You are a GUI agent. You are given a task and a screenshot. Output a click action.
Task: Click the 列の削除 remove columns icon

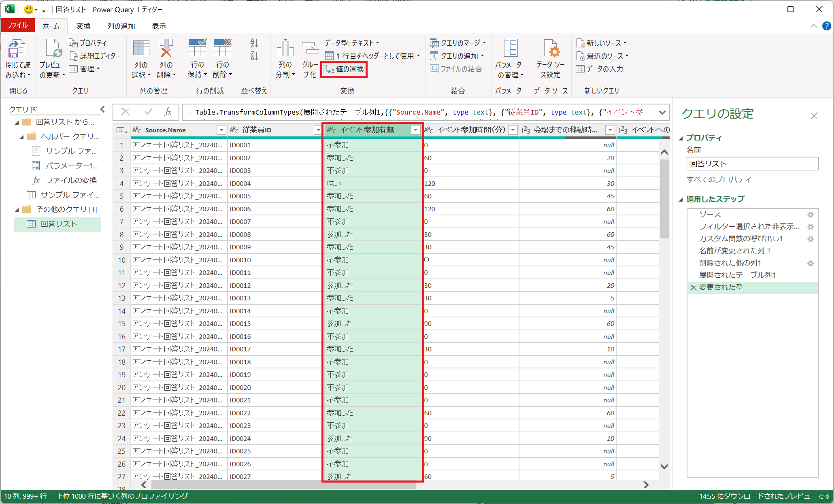166,48
